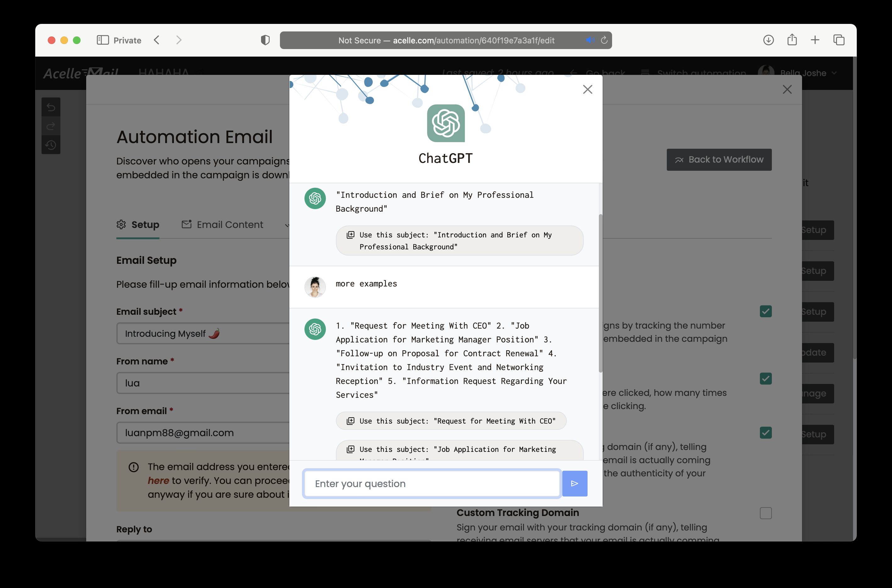Enable the Custom Tracking Domain checkbox
This screenshot has width=892, height=588.
click(x=765, y=513)
